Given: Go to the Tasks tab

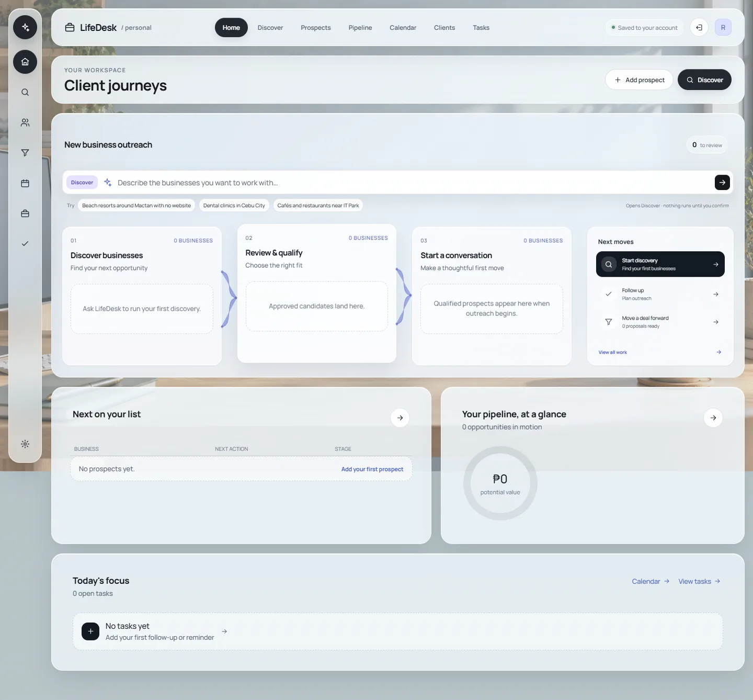Looking at the screenshot, I should point(481,28).
